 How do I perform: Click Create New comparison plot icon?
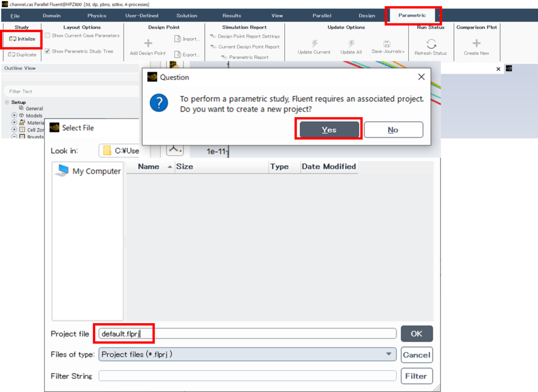click(477, 43)
